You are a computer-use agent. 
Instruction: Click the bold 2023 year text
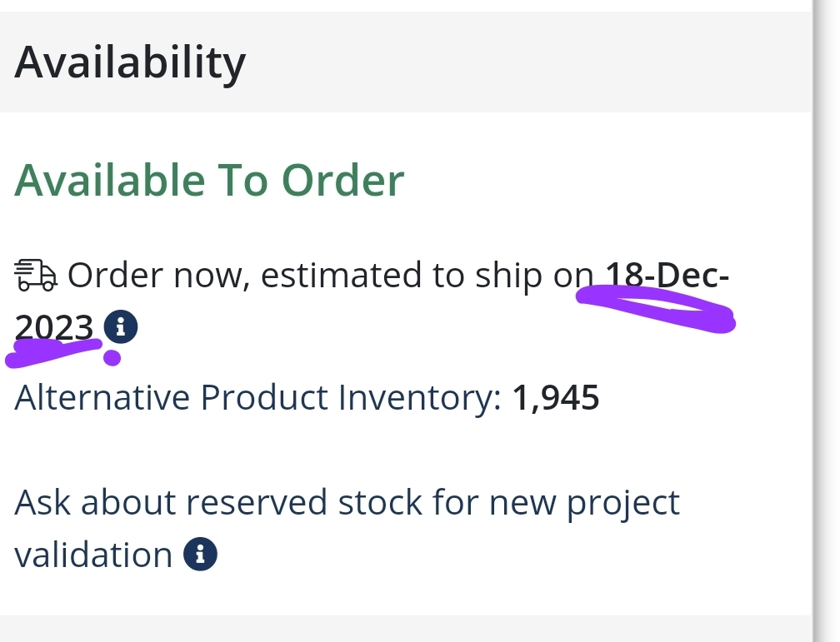53,327
